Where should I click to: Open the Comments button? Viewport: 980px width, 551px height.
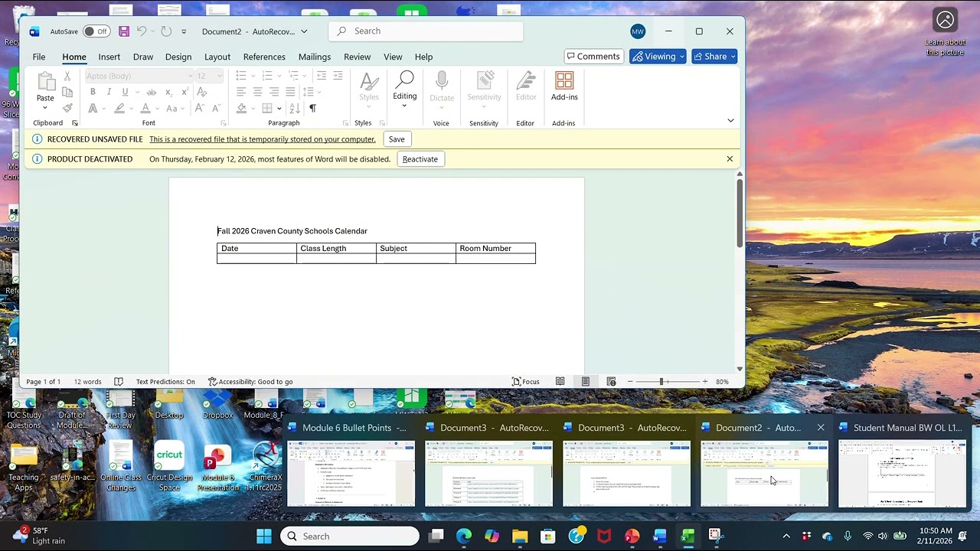(593, 57)
